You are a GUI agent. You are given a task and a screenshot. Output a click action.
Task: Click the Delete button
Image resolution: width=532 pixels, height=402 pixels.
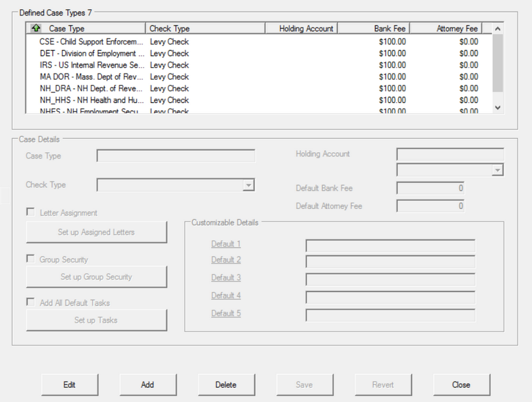(x=226, y=385)
